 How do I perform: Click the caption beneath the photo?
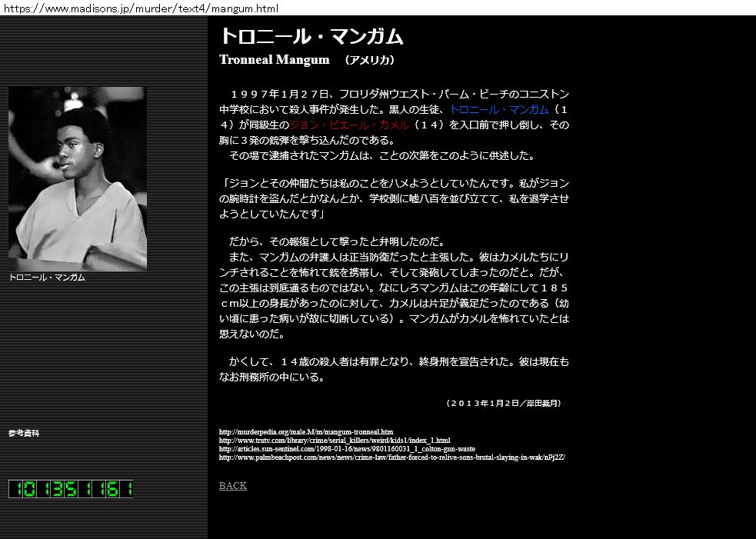click(x=47, y=277)
